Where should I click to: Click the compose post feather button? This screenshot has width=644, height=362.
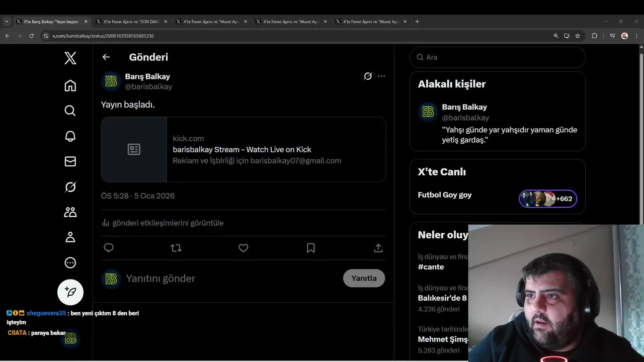pos(70,292)
